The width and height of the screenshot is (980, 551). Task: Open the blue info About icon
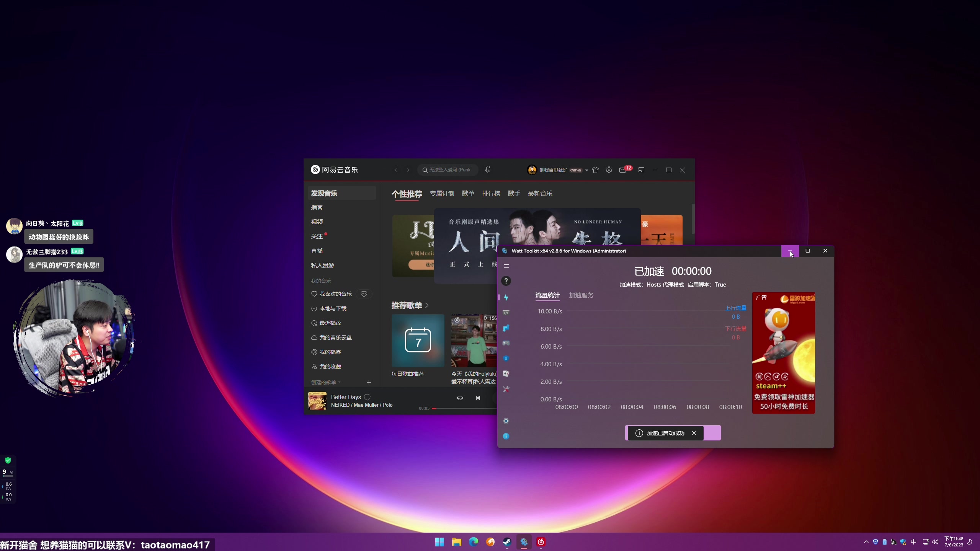pyautogui.click(x=506, y=436)
